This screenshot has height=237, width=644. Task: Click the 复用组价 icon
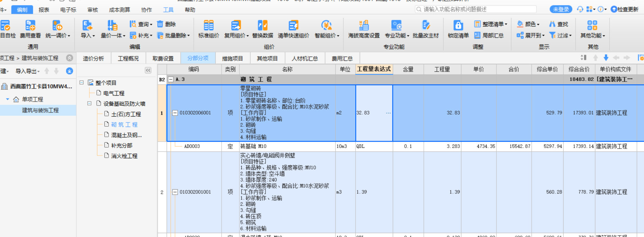[236, 25]
